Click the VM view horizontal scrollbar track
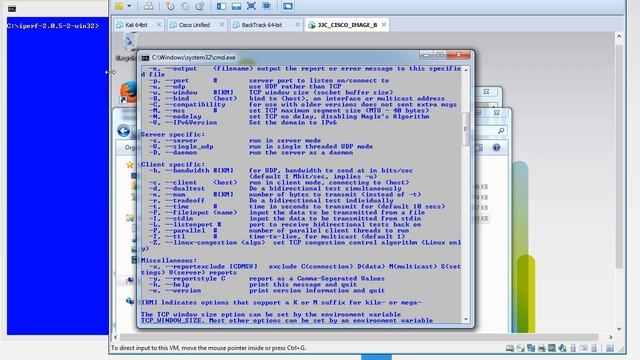Image resolution: width=640 pixels, height=360 pixels. (x=359, y=337)
